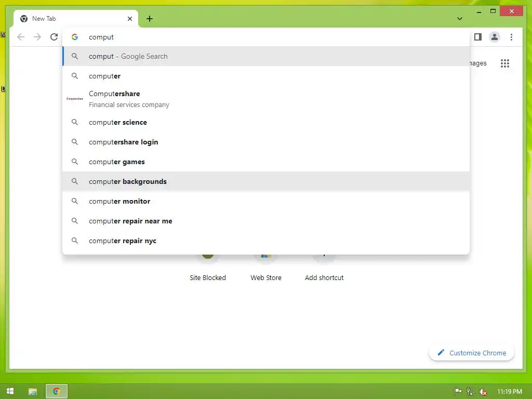532x399 pixels.
Task: Click search icon beside 'computer monitor'
Action: point(75,201)
